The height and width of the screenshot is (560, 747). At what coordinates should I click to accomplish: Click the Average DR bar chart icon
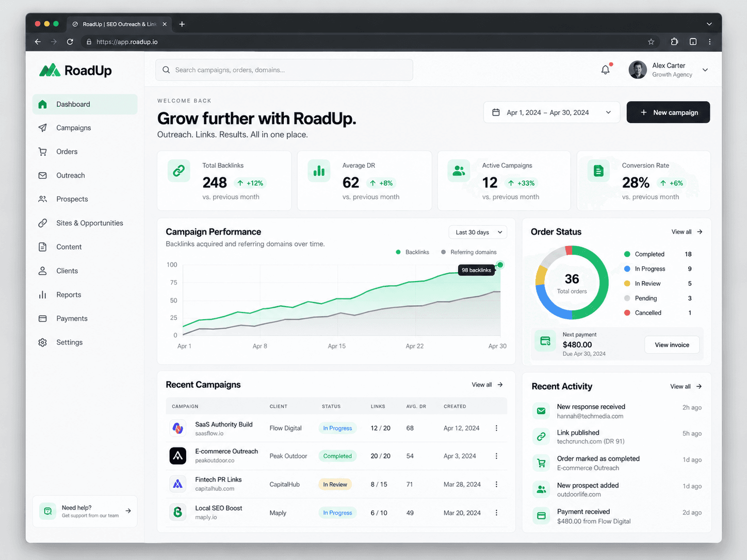coord(319,171)
